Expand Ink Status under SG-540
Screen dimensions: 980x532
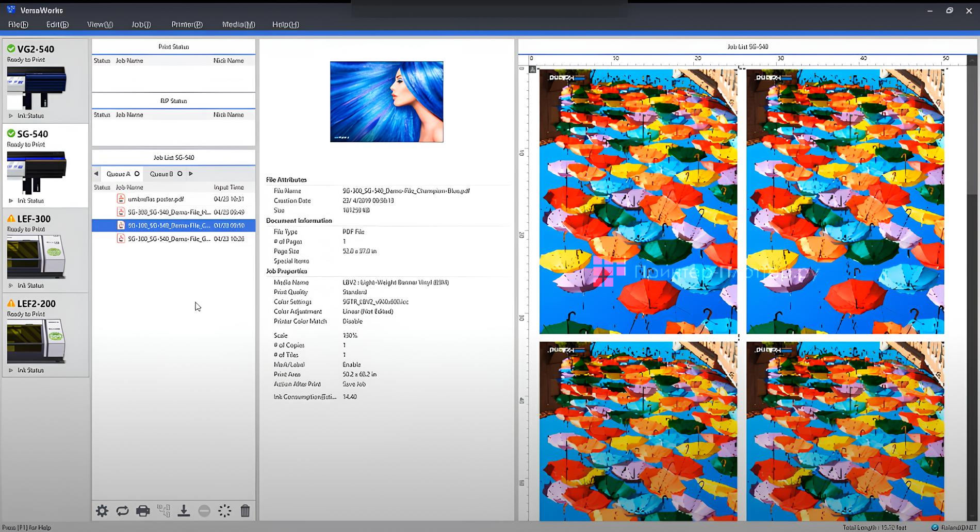click(x=11, y=201)
